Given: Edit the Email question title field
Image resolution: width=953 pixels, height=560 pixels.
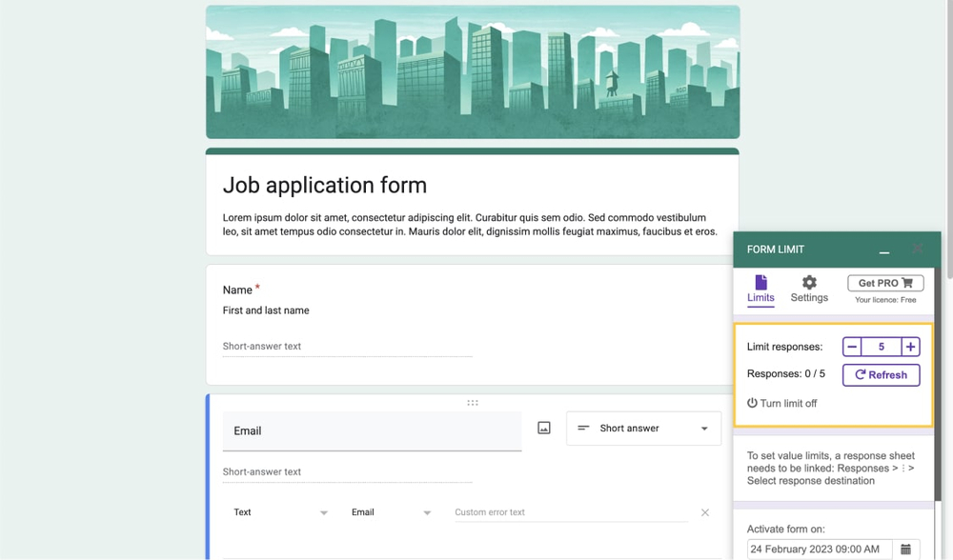Looking at the screenshot, I should [372, 430].
